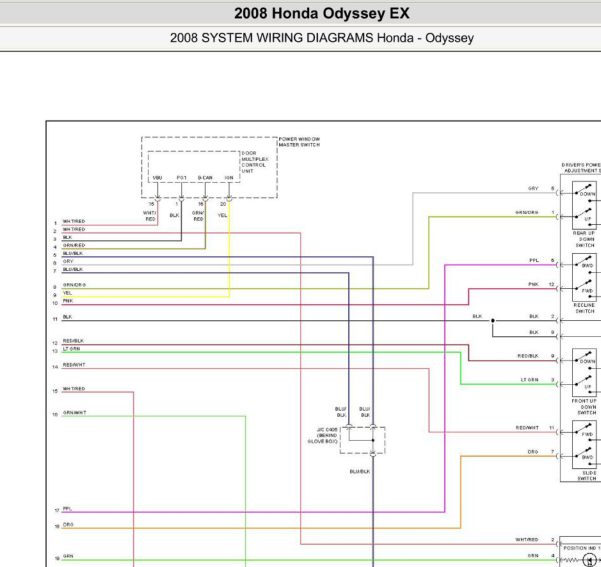The width and height of the screenshot is (601, 567).
Task: Click the 'BLK' label on left wire 3
Action: pos(67,237)
